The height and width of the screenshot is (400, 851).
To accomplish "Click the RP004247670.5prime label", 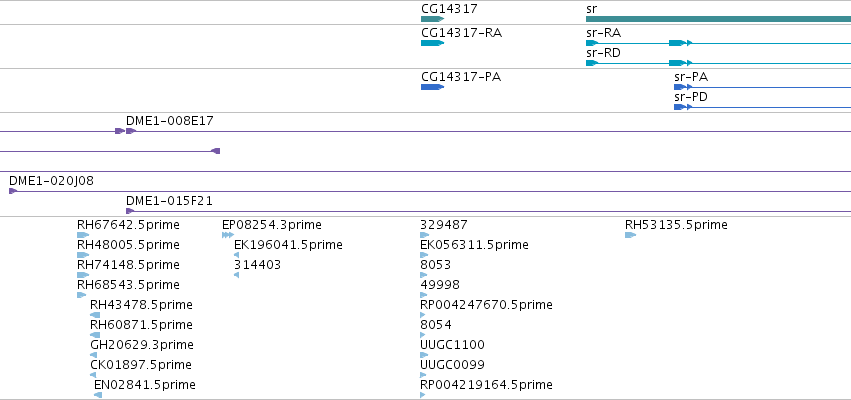I will click(x=486, y=305).
